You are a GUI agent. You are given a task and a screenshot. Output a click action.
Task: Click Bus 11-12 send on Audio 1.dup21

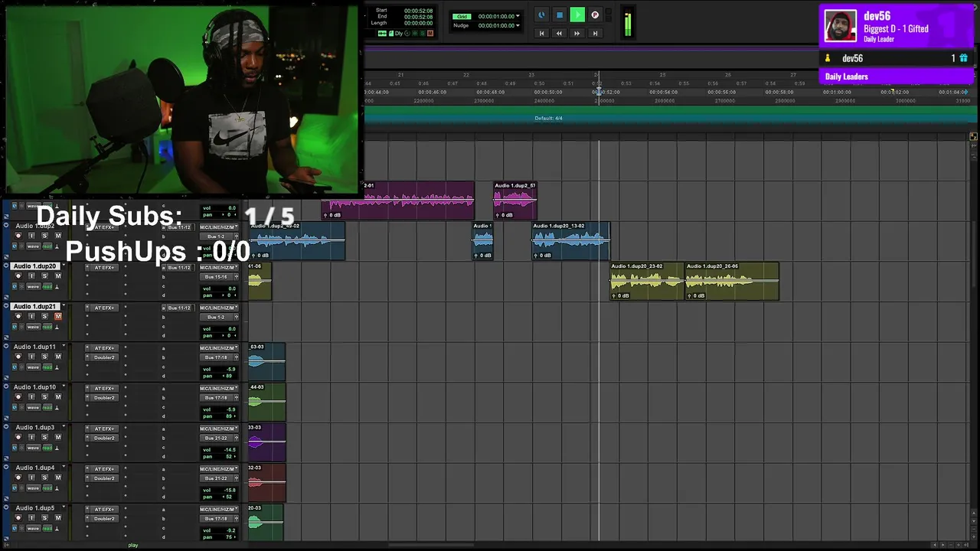(x=179, y=308)
